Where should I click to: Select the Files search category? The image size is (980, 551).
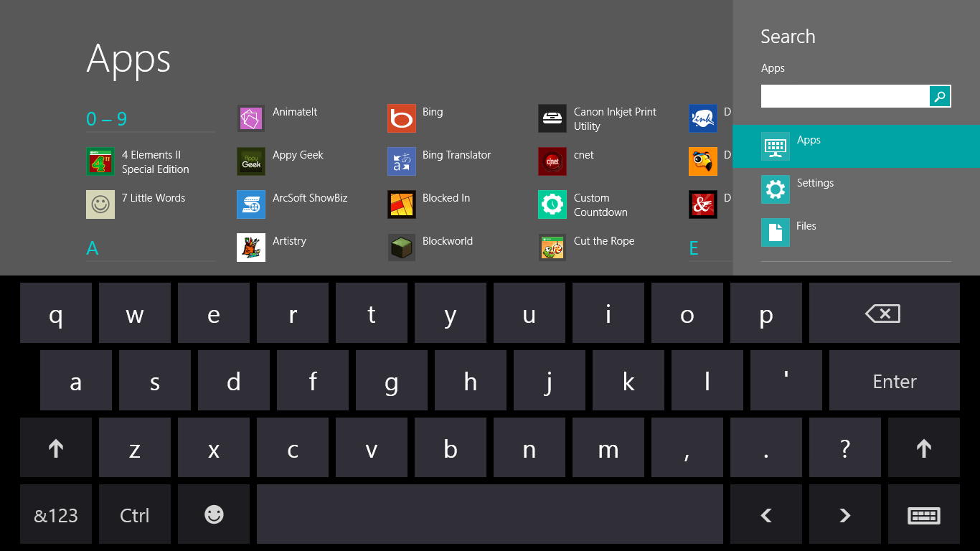[x=857, y=232]
